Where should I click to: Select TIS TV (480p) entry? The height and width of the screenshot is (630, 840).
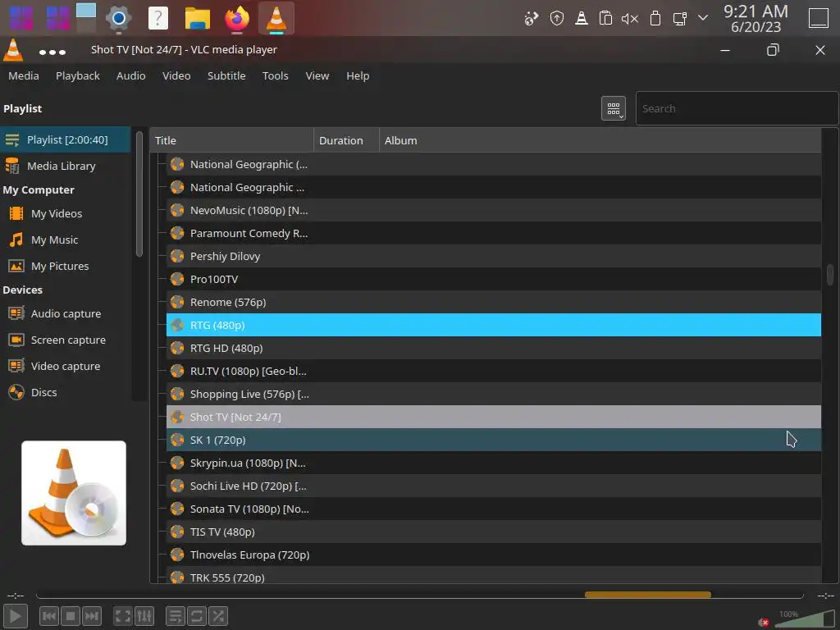click(x=493, y=532)
